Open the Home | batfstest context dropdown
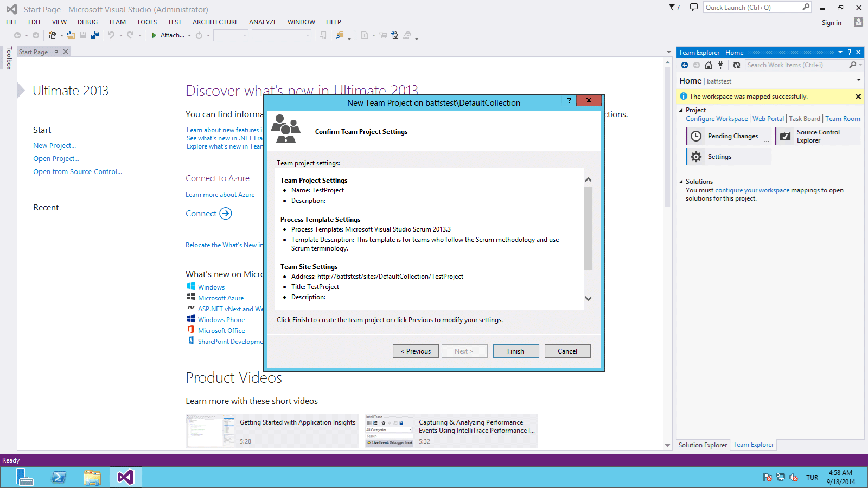 (x=858, y=79)
